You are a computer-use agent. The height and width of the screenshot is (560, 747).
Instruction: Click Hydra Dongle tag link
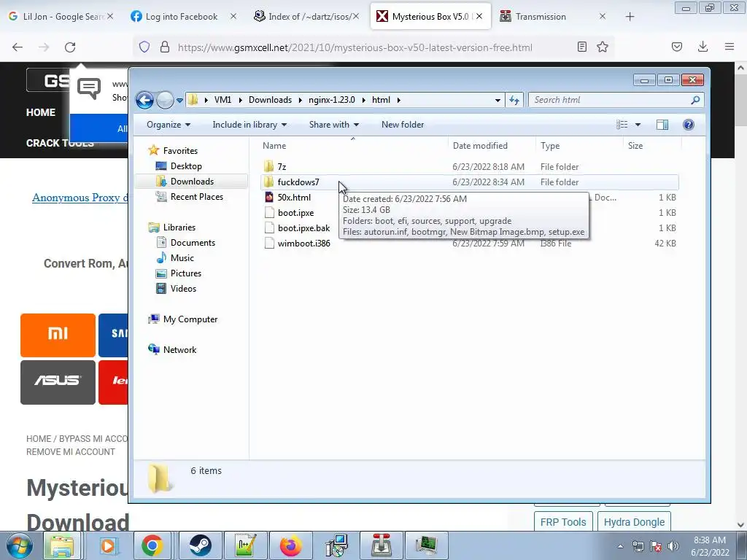click(634, 522)
